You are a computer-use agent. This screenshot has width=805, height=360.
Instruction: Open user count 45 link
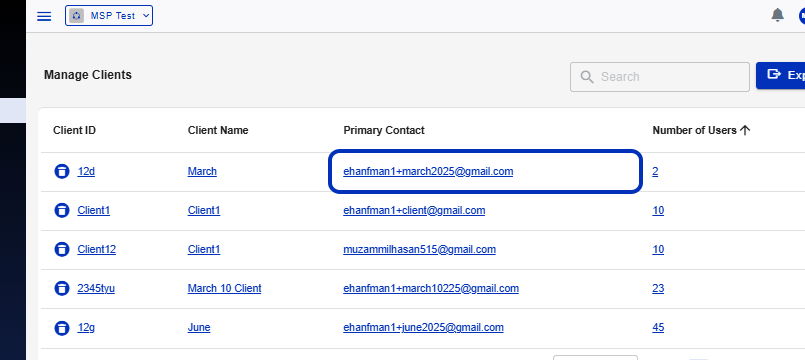pos(658,327)
